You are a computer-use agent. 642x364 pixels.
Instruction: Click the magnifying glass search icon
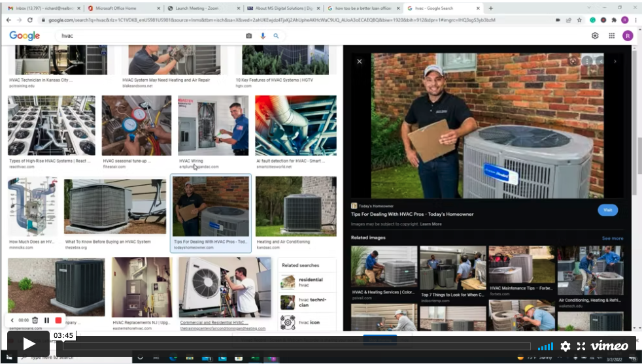[276, 36]
